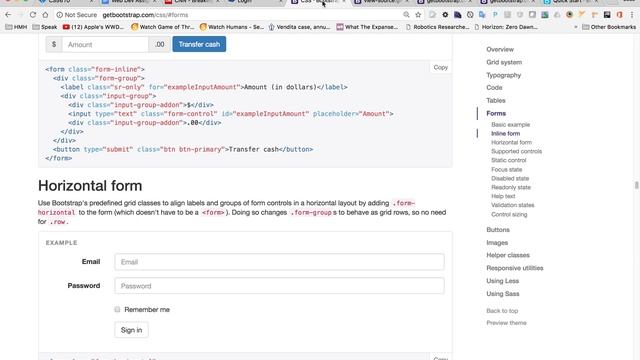Click the black square extension icon near Office

[x=607, y=15]
